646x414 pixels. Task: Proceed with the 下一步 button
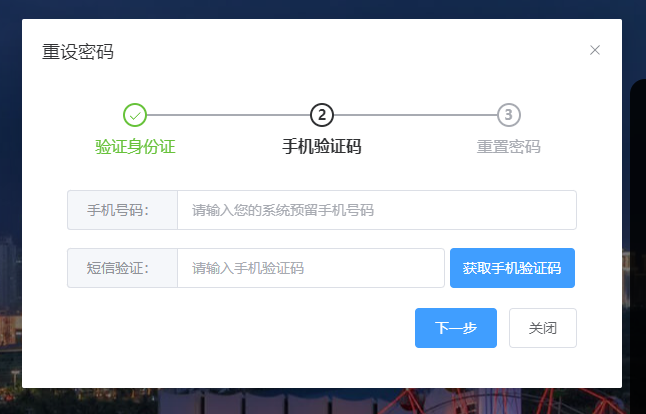(x=456, y=328)
